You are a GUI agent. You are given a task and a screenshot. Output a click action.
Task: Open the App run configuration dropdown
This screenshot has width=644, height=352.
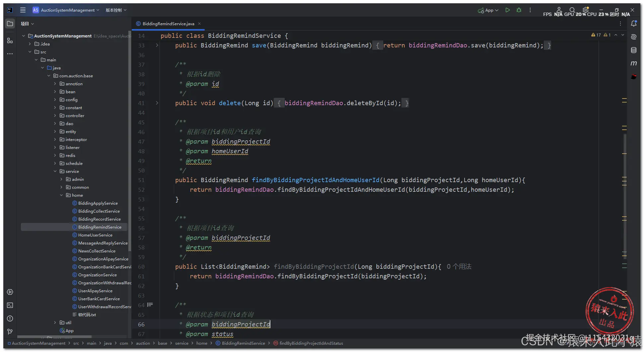(x=488, y=10)
